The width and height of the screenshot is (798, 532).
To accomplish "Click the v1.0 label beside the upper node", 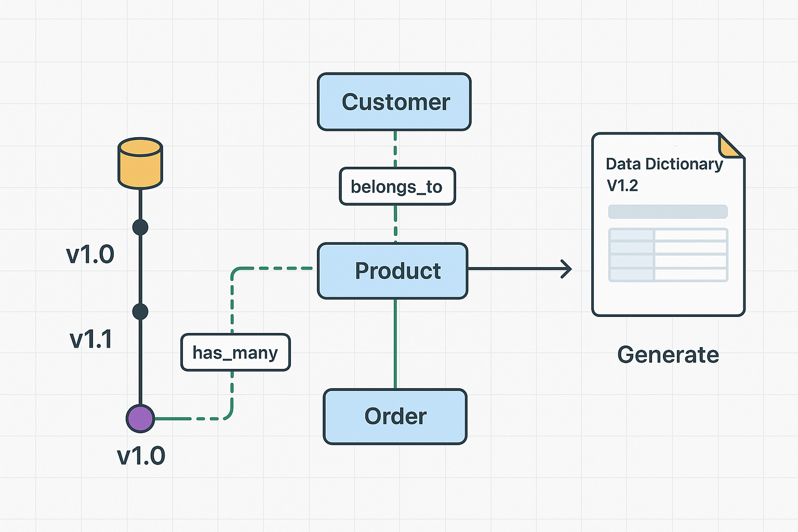I will pos(90,254).
